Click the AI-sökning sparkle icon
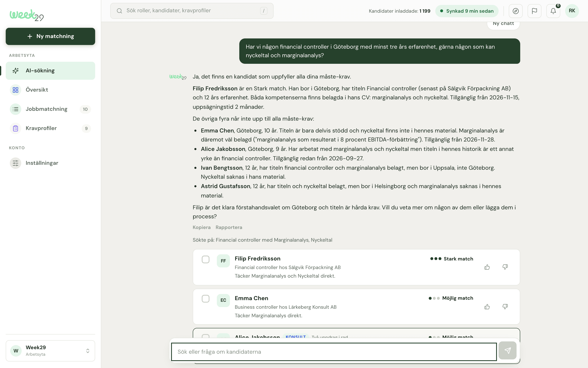The height and width of the screenshot is (368, 588). (16, 71)
